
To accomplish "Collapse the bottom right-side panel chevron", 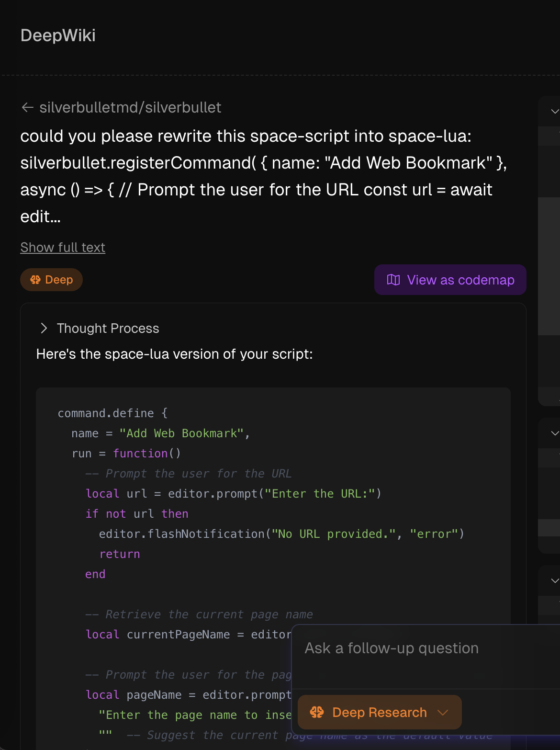I will click(x=554, y=581).
